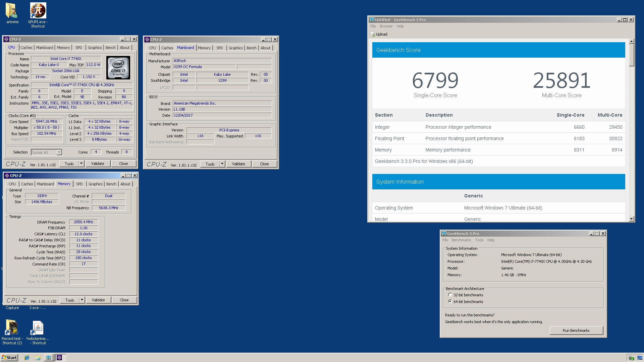The height and width of the screenshot is (362, 644).
Task: Open the About tab in the Memory CPU-Z window
Action: [x=125, y=184]
